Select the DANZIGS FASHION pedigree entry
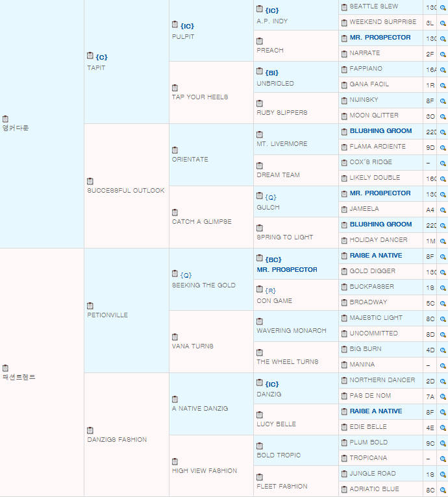The height and width of the screenshot is (497, 448). point(117,440)
